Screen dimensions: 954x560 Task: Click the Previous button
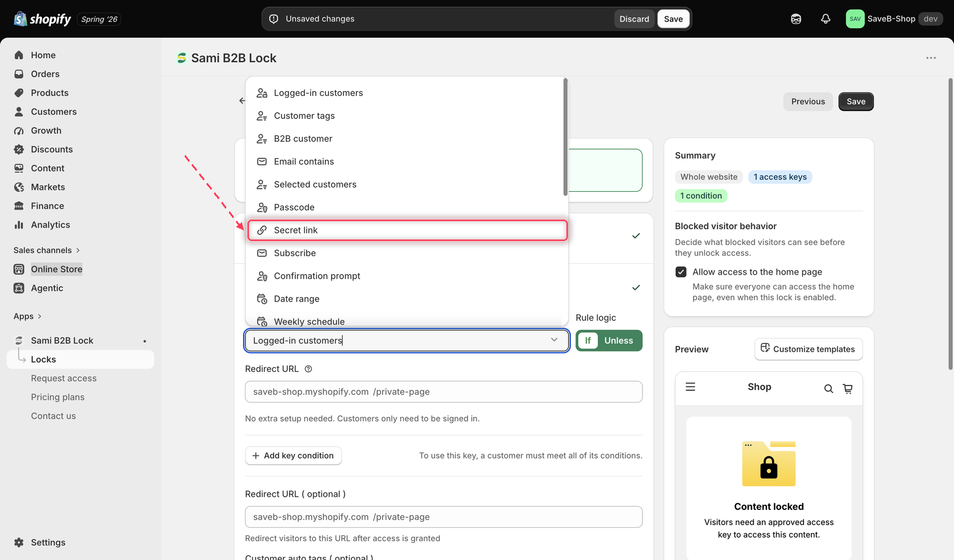(808, 101)
